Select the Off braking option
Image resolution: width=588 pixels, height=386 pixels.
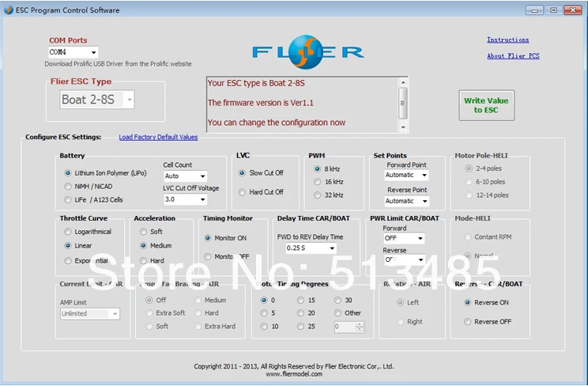[156, 300]
